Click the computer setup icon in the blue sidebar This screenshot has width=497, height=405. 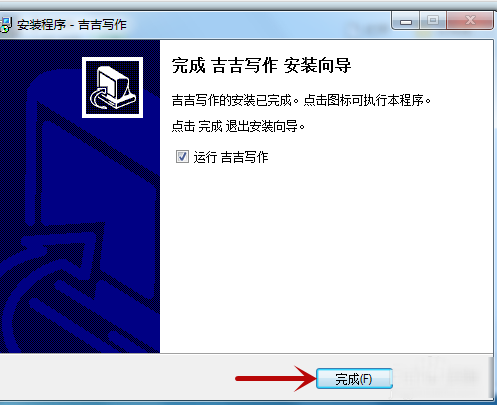[x=113, y=87]
